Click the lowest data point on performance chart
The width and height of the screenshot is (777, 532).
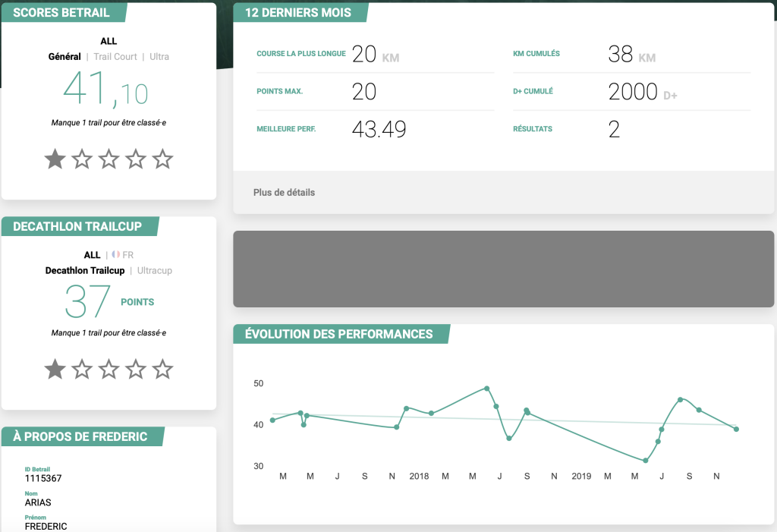(x=646, y=461)
